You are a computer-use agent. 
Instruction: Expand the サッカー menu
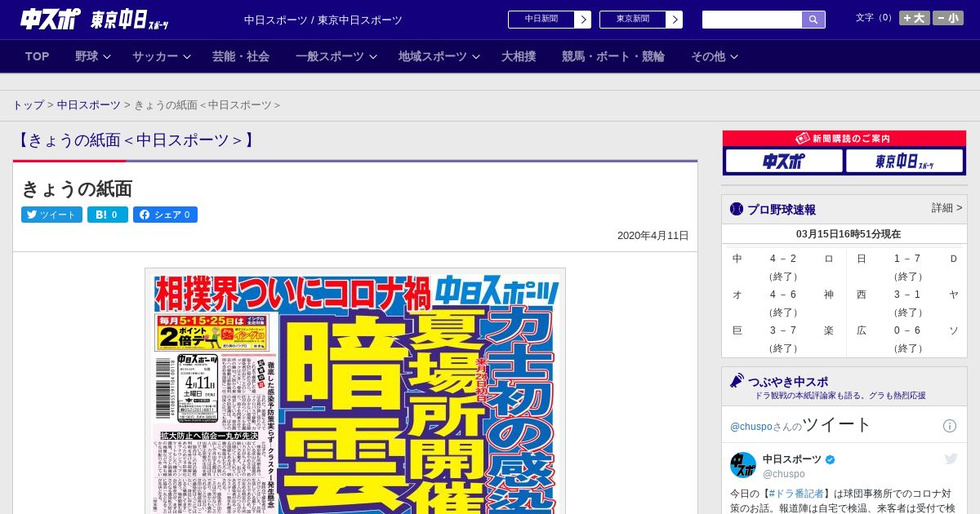coord(162,56)
